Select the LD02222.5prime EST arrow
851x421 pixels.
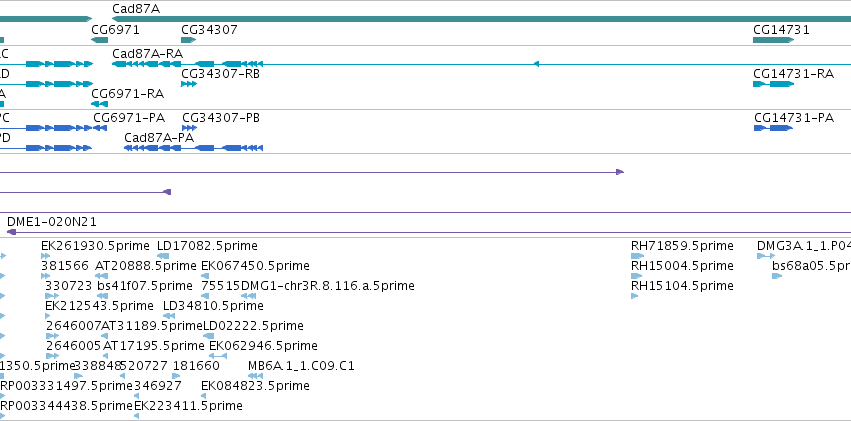tap(208, 336)
